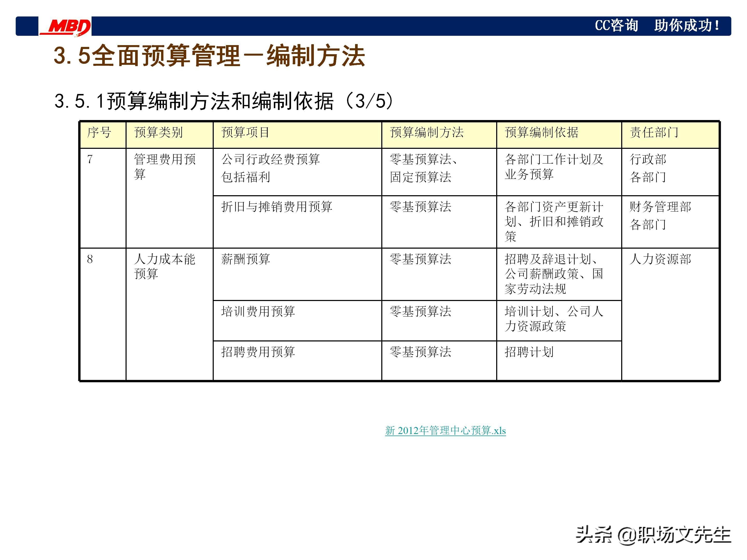This screenshot has height=560, width=747.
Task: Select 零基预算法 in the 培训费用预算 row
Action: pyautogui.click(x=439, y=320)
